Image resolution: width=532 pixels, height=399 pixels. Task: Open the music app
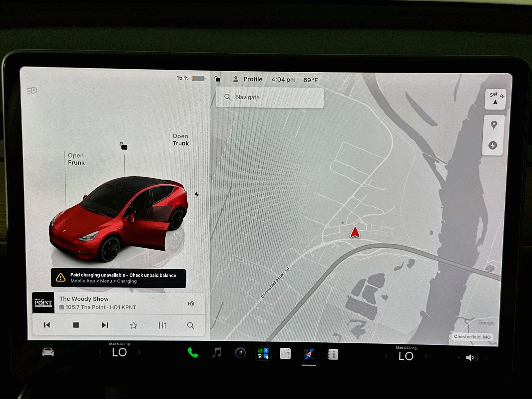tap(217, 353)
